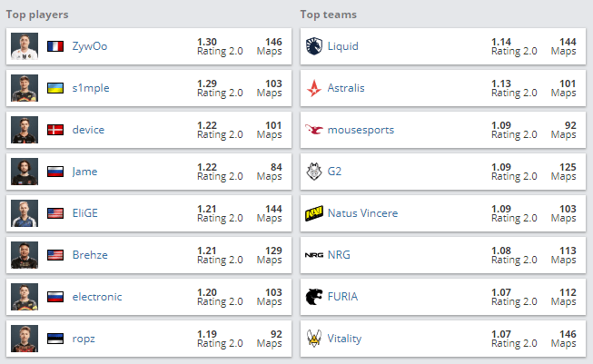The width and height of the screenshot is (593, 364).
Task: Click the Ukrainian flag beside s1mple
Action: (x=55, y=88)
